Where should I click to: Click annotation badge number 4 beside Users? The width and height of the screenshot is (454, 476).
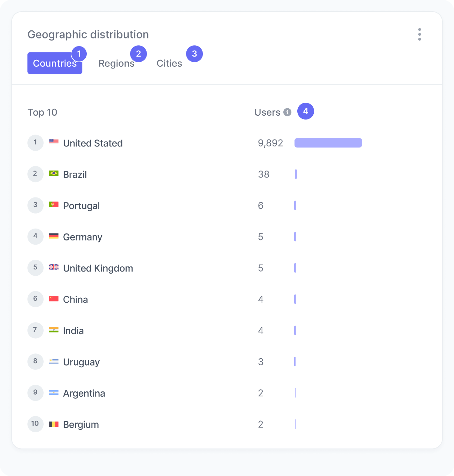305,111
